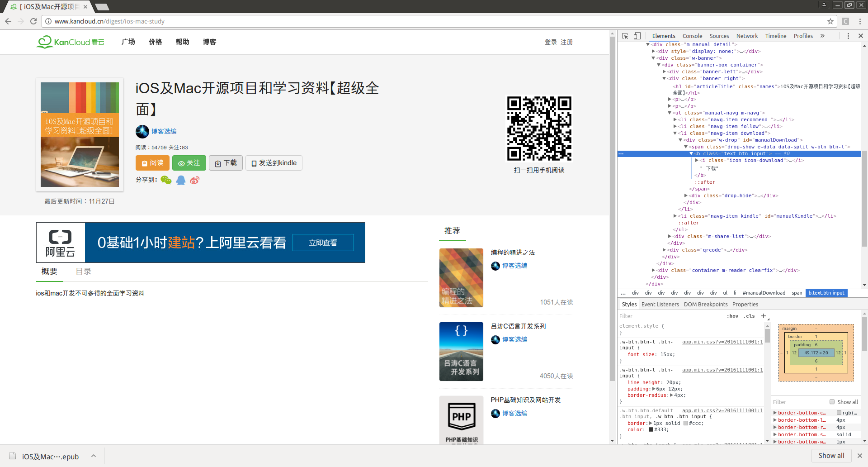The image size is (868, 467).
Task: Click the QR code image
Action: point(539,129)
